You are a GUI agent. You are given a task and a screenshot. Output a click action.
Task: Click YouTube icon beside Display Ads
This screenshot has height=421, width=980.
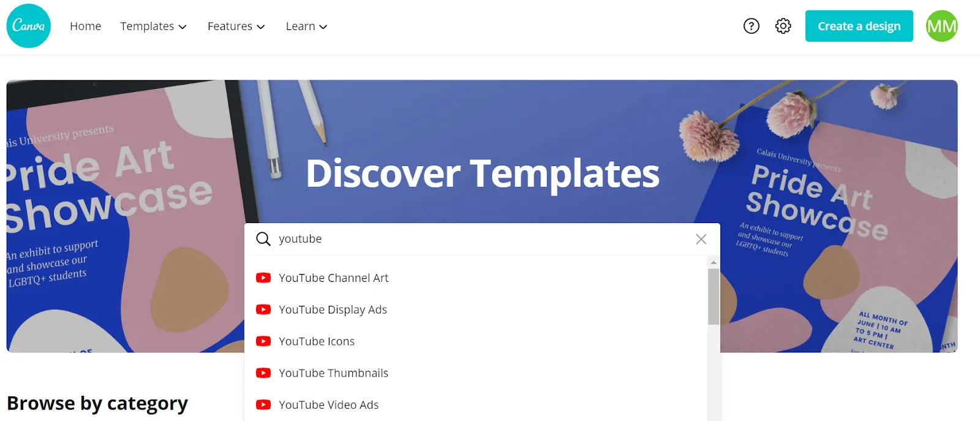pos(263,309)
